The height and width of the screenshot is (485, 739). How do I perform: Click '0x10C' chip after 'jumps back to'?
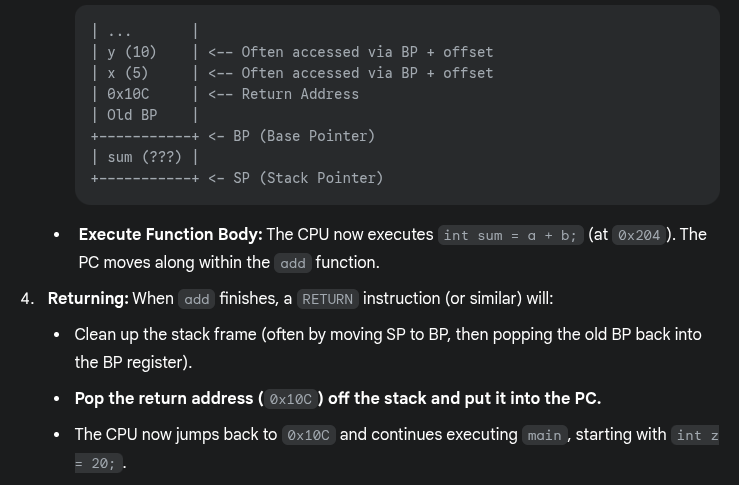tap(309, 435)
